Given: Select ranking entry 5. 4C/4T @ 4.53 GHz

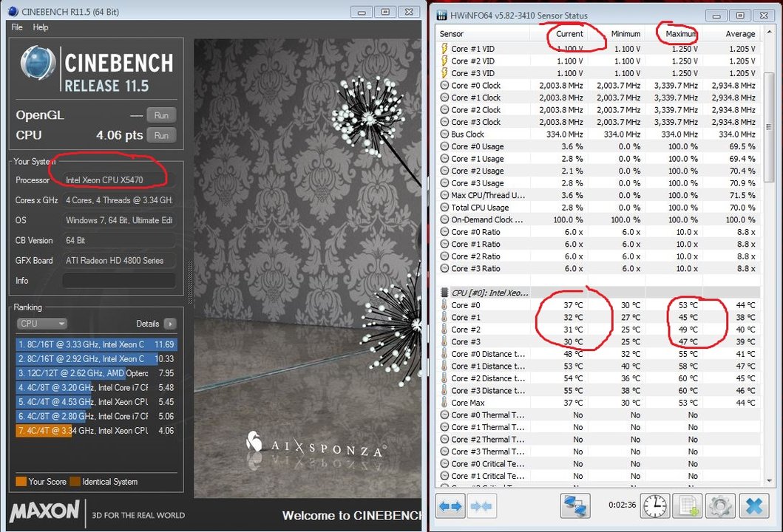Looking at the screenshot, I should (96, 402).
